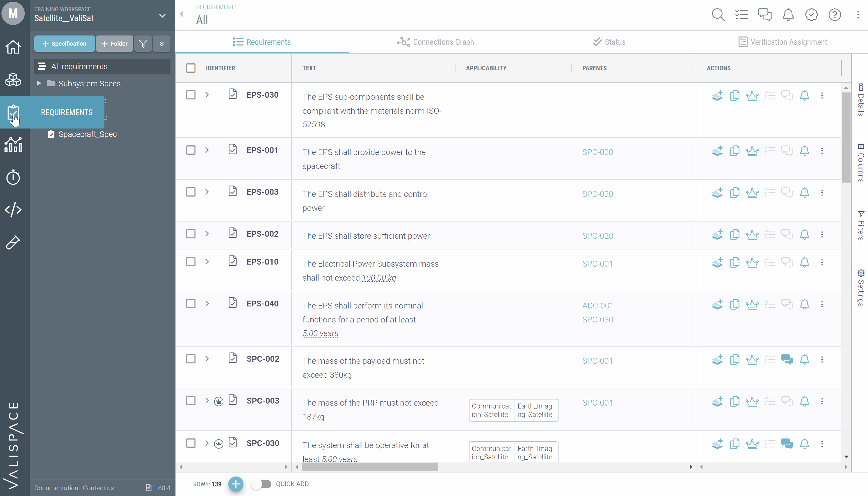This screenshot has width=868, height=496.
Task: Open the discussions chat icon in header
Action: tap(765, 15)
